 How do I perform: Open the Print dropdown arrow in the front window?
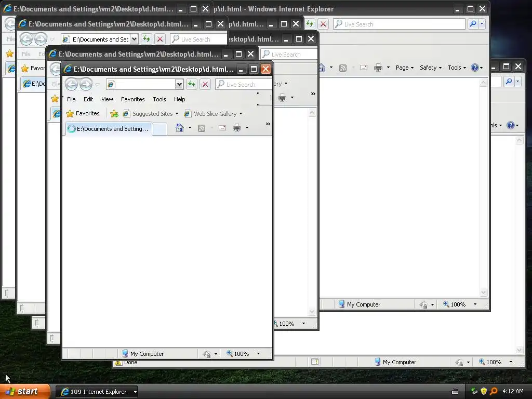(247, 128)
